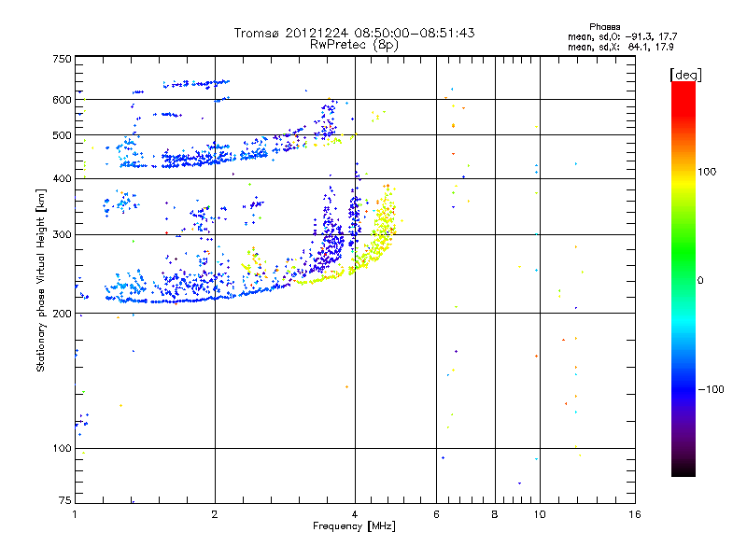Click the black bottom of the colorbar

tap(684, 469)
